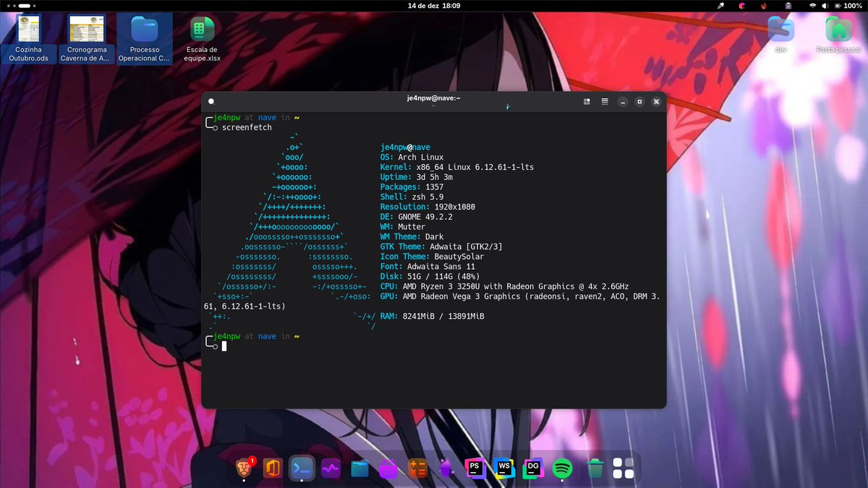Show the applications grid
Image resolution: width=868 pixels, height=488 pixels.
[x=623, y=468]
